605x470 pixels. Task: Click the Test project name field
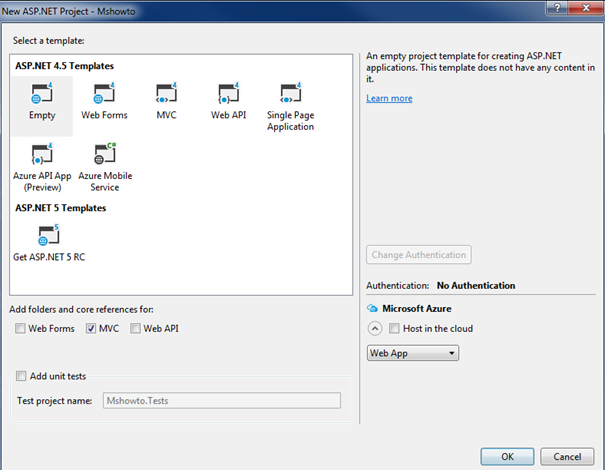[x=221, y=401]
